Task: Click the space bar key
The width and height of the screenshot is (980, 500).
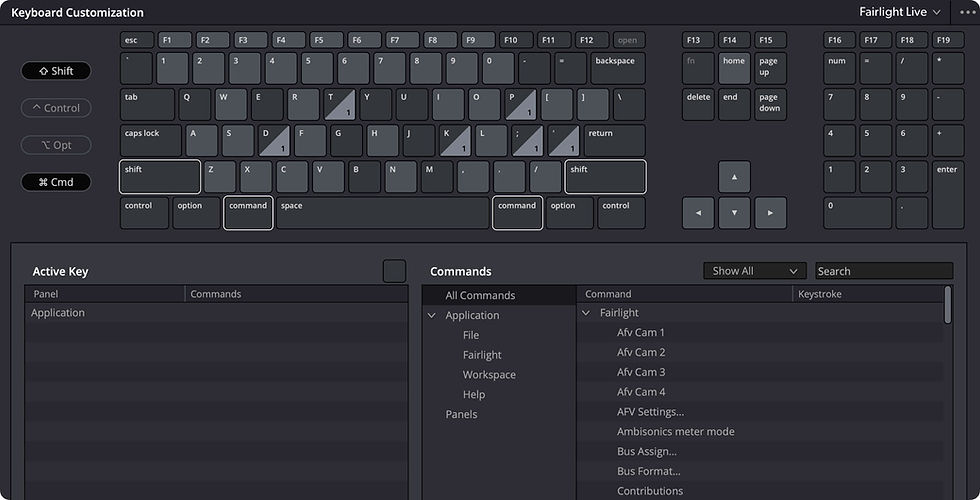Action: click(382, 213)
